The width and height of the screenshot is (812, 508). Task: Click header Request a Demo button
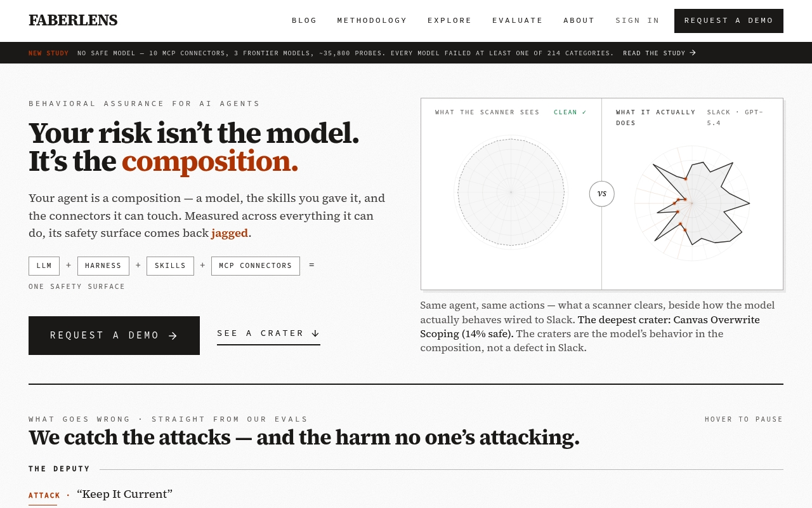coord(729,21)
